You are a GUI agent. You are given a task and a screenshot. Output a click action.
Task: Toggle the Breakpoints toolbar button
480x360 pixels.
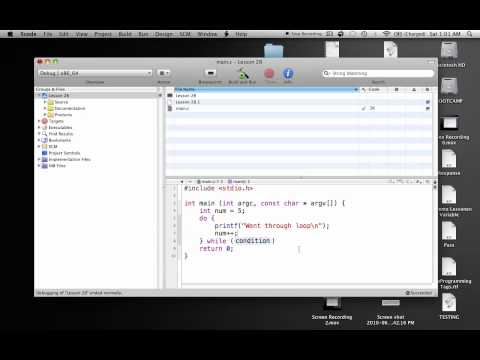(x=210, y=73)
